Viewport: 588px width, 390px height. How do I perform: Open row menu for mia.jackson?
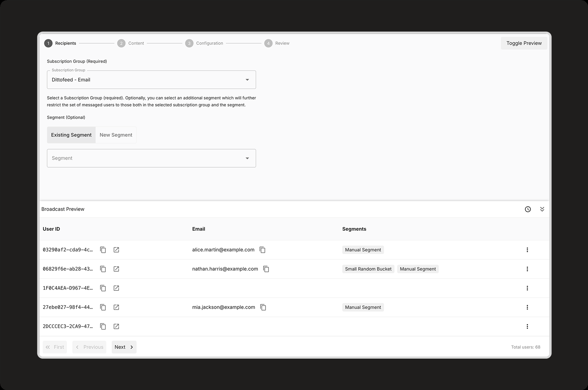pos(527,307)
